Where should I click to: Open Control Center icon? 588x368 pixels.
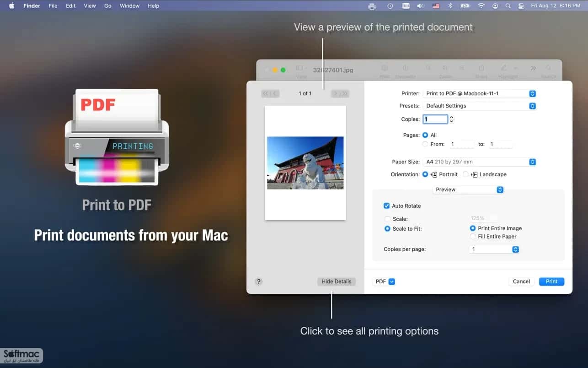click(x=521, y=6)
